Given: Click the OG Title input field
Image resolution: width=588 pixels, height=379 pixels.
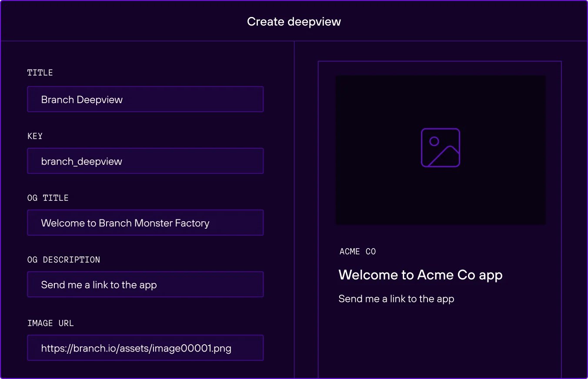Looking at the screenshot, I should tap(145, 223).
